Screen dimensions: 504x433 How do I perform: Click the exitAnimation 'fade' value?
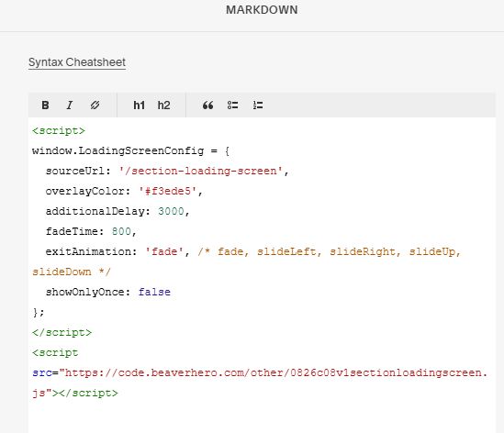click(164, 251)
